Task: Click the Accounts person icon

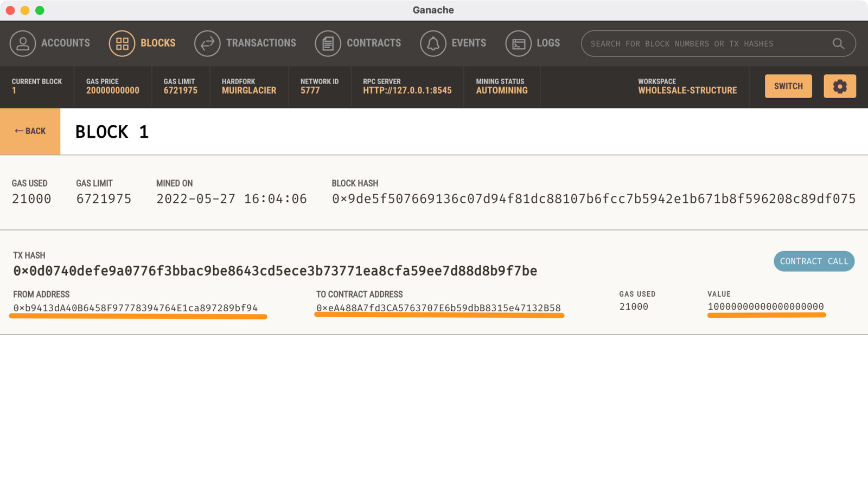Action: (x=23, y=43)
